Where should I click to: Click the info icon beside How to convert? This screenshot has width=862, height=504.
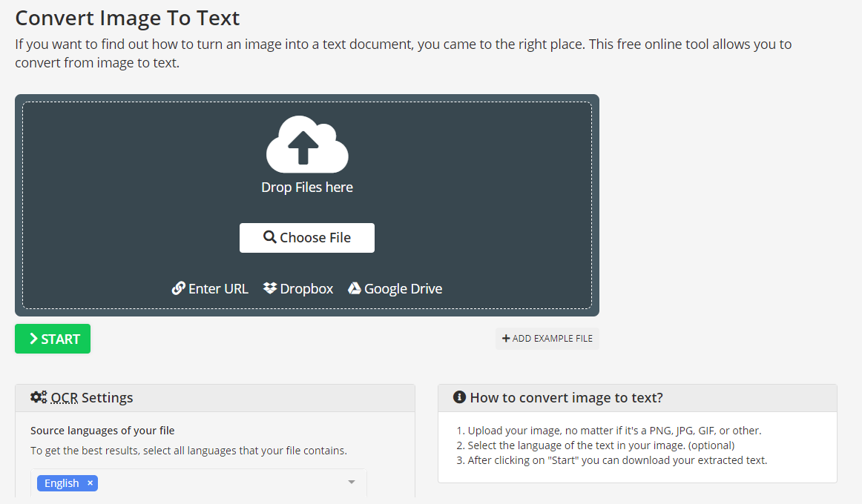[x=460, y=397]
